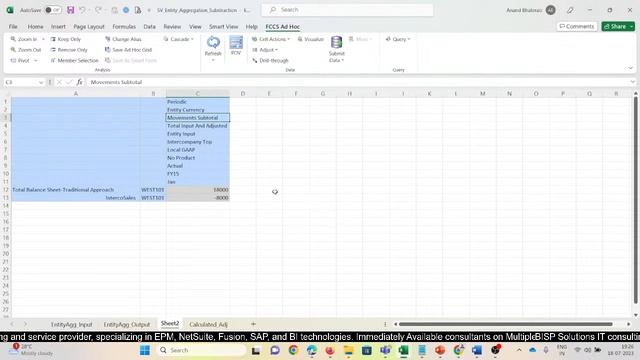Select the Intercosales cell
The height and width of the screenshot is (360, 640).
(76, 198)
